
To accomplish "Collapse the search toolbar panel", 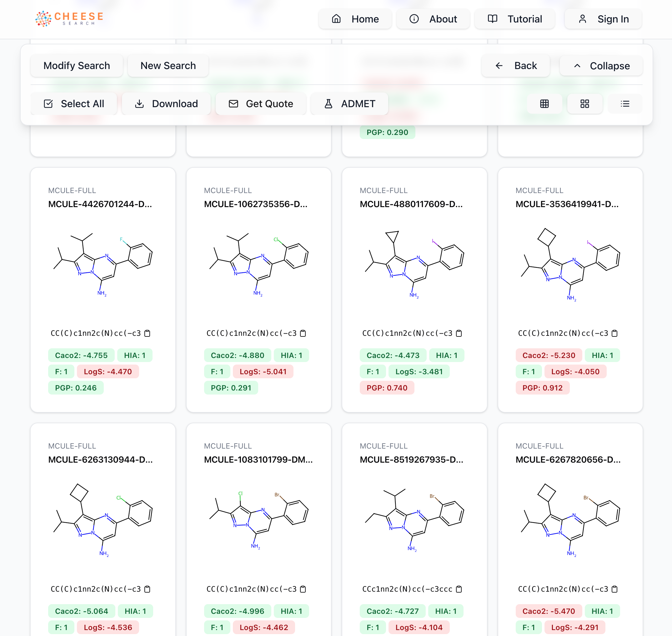I will click(601, 66).
